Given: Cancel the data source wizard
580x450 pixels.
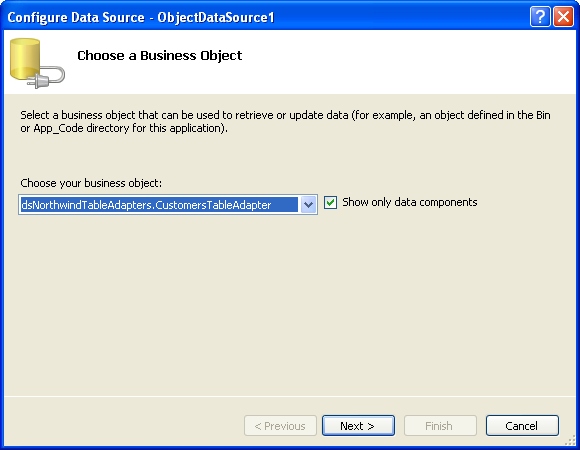Looking at the screenshot, I should [522, 426].
